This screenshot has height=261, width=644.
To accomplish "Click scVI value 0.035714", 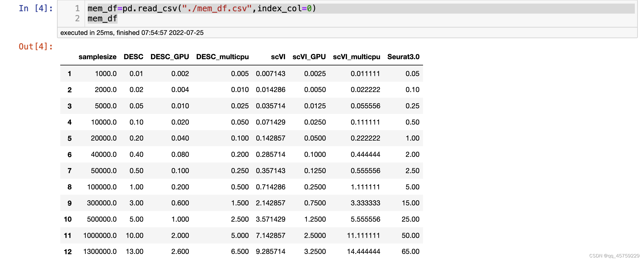I will coord(271,106).
